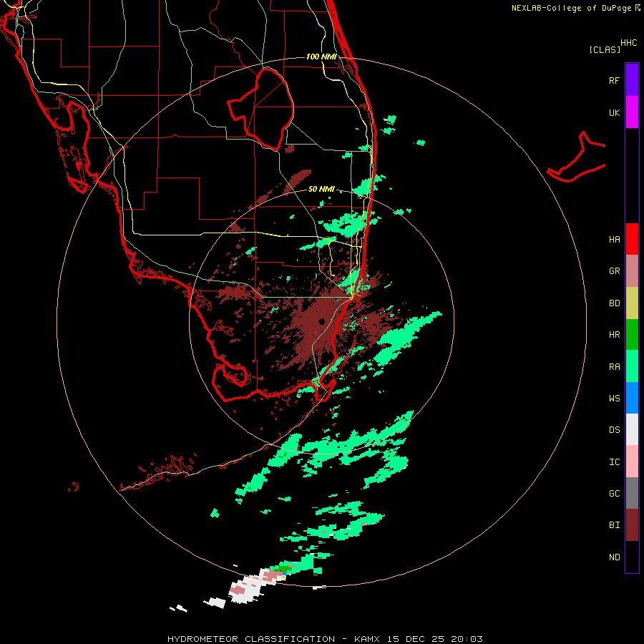Click the RF purple legend swatch

[632, 80]
